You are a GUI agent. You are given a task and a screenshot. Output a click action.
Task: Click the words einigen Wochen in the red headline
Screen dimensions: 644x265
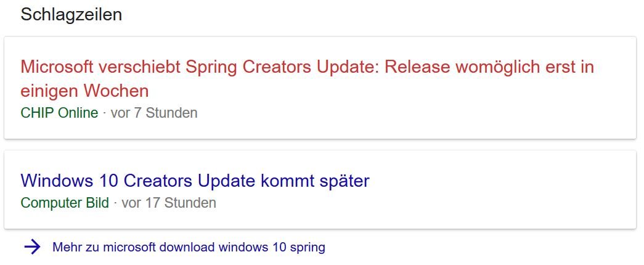tap(84, 91)
